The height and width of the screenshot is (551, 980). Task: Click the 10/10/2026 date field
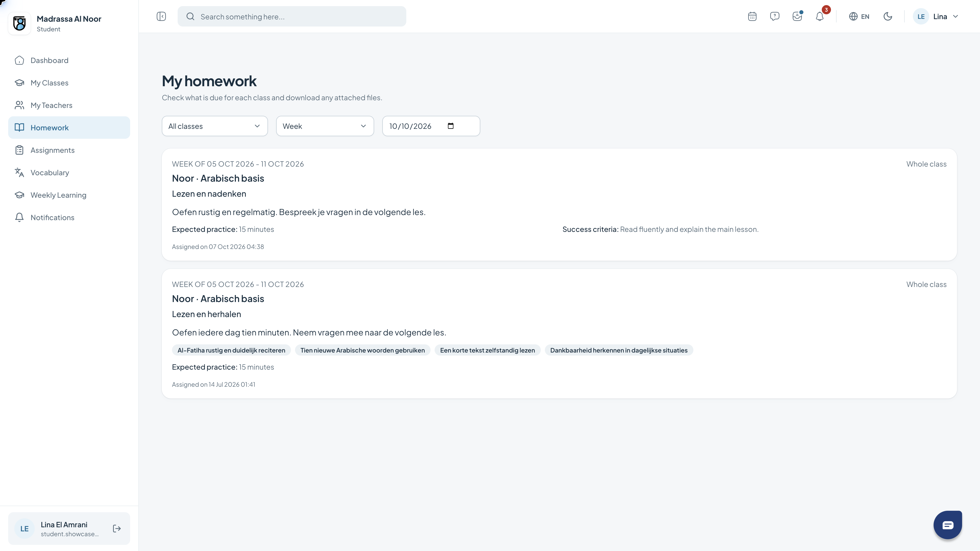coord(431,126)
